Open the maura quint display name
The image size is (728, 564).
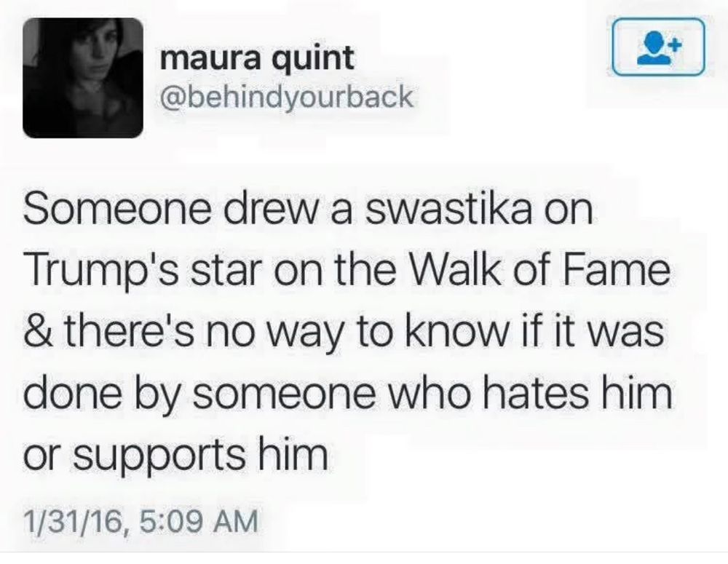point(257,59)
